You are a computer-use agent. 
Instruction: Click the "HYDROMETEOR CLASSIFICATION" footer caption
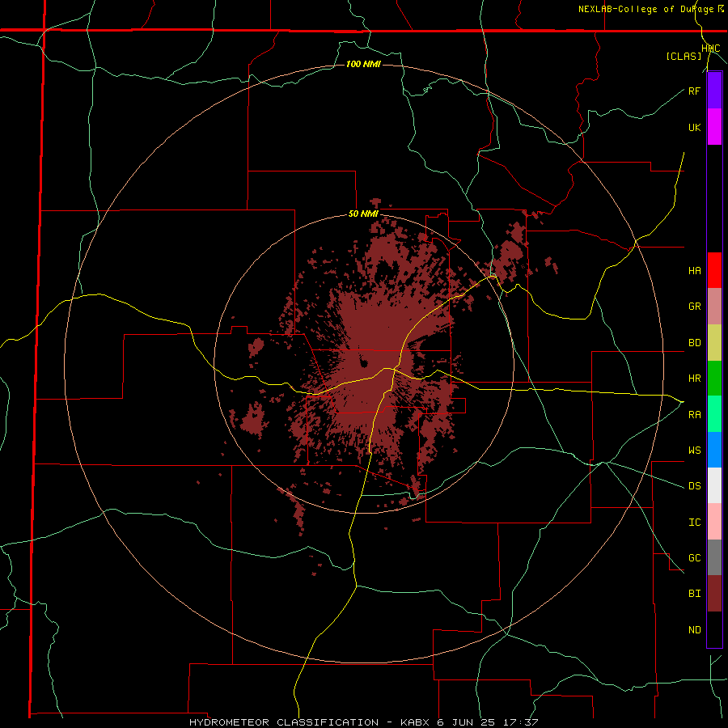pyautogui.click(x=284, y=722)
